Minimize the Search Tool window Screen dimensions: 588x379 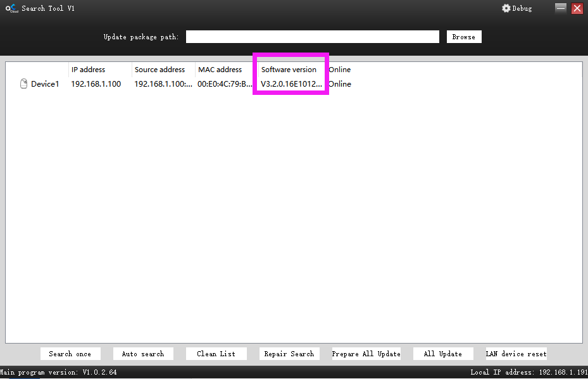pos(561,8)
